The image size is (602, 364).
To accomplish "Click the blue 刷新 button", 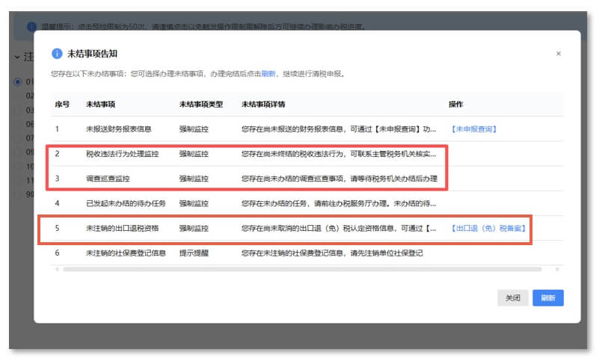I will pyautogui.click(x=548, y=297).
